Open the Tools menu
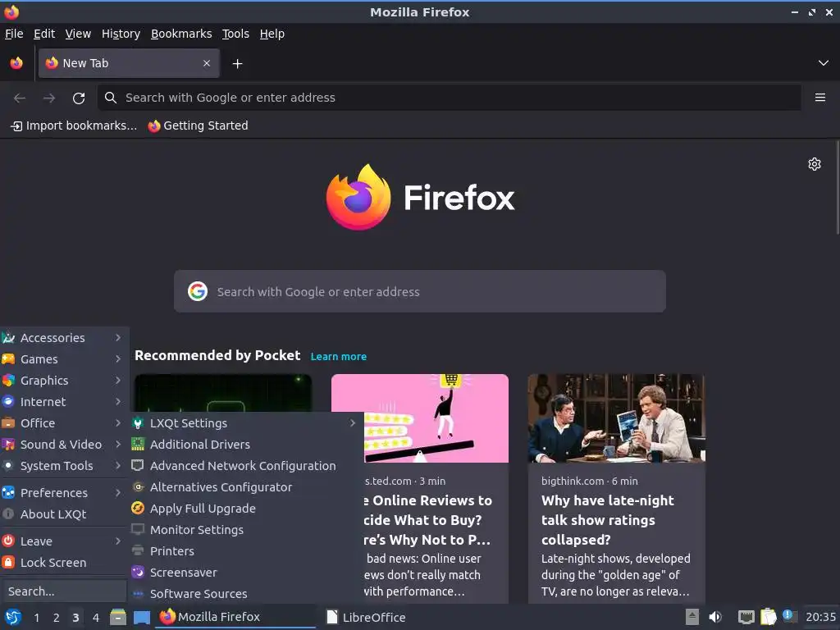Screen dimensions: 840x630 click(x=235, y=34)
